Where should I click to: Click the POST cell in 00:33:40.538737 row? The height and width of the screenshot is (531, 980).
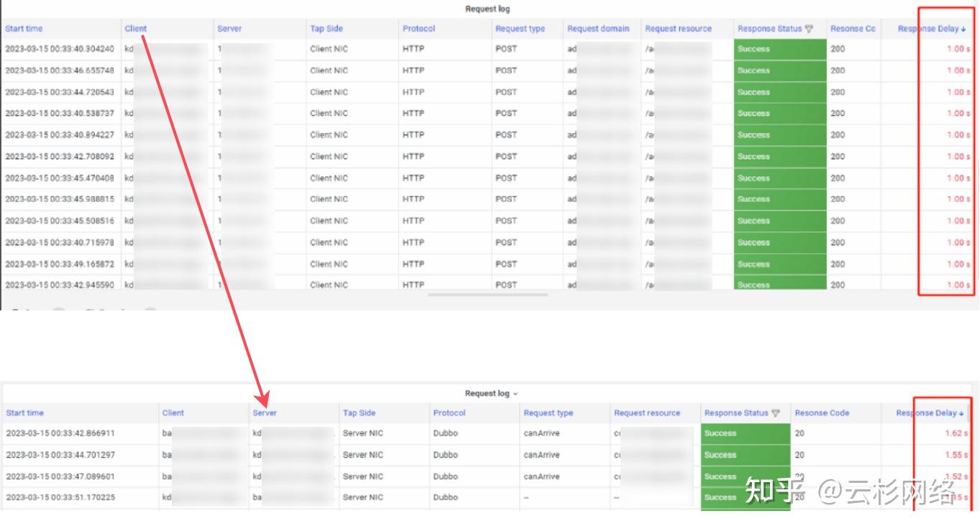[x=506, y=114]
